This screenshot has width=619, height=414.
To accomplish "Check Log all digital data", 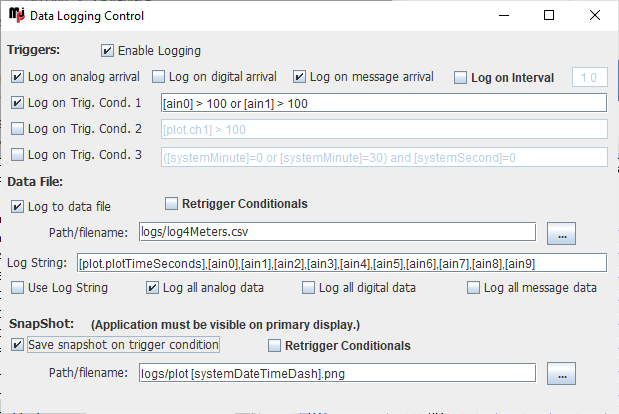I will 308,288.
